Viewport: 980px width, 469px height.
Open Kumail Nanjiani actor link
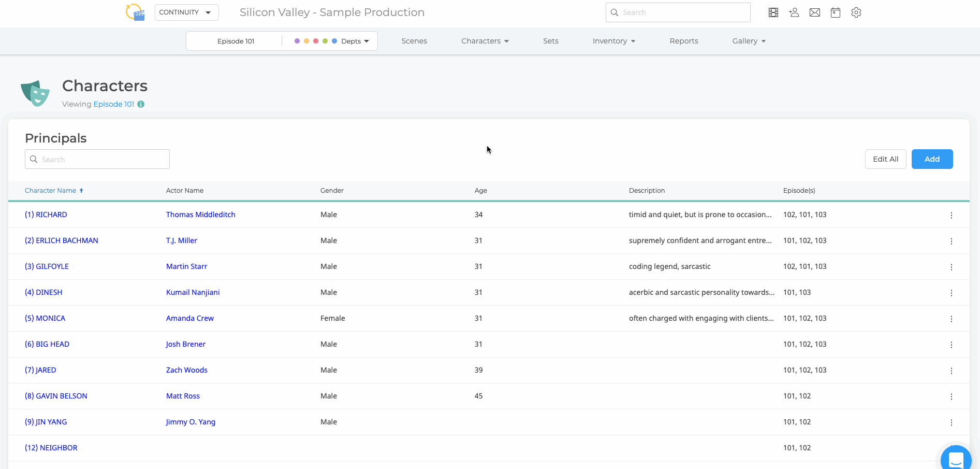click(x=193, y=292)
